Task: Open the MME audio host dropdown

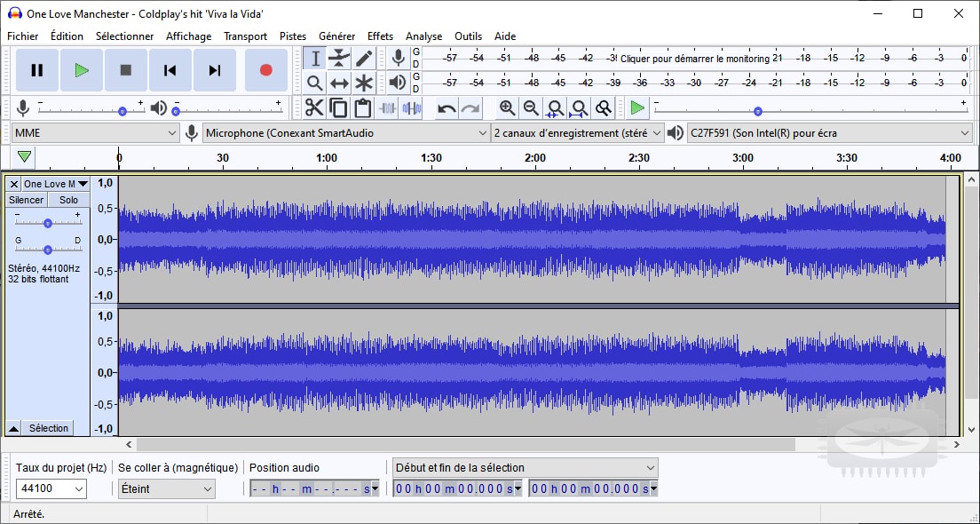Action: point(96,132)
